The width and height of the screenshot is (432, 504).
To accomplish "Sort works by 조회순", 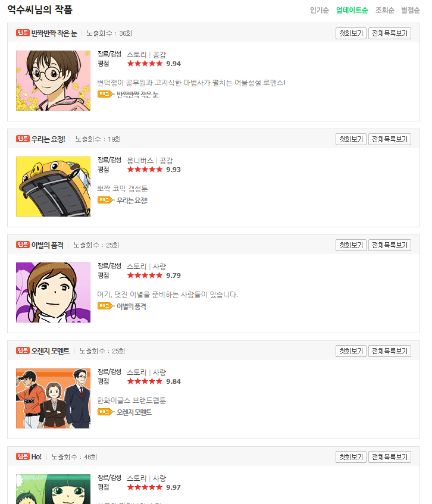I will point(385,10).
